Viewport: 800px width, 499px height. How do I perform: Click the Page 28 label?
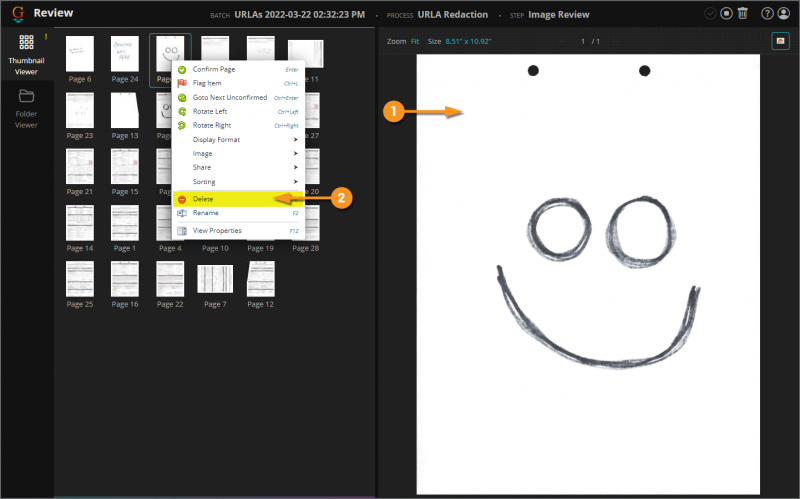point(306,248)
